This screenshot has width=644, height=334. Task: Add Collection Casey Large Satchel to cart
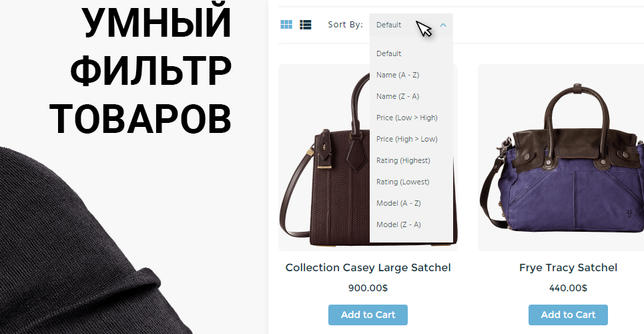[368, 315]
